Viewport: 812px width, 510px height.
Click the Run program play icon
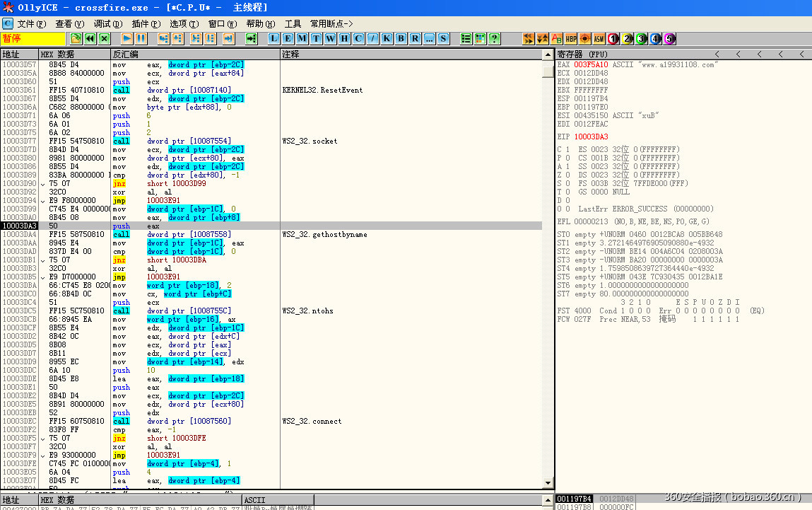127,38
